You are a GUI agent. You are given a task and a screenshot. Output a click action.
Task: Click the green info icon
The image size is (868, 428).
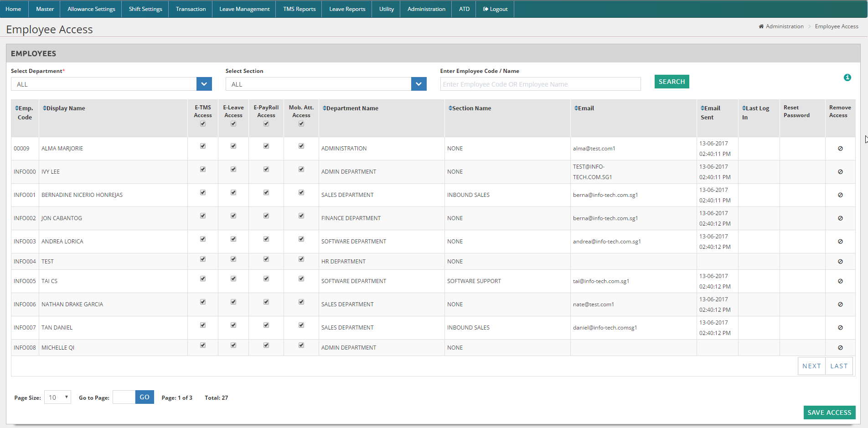point(847,77)
